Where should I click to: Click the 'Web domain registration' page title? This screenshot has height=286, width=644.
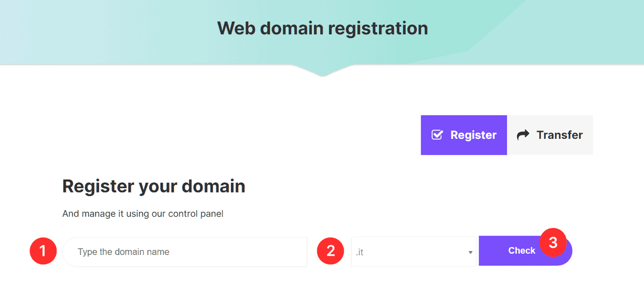click(323, 28)
